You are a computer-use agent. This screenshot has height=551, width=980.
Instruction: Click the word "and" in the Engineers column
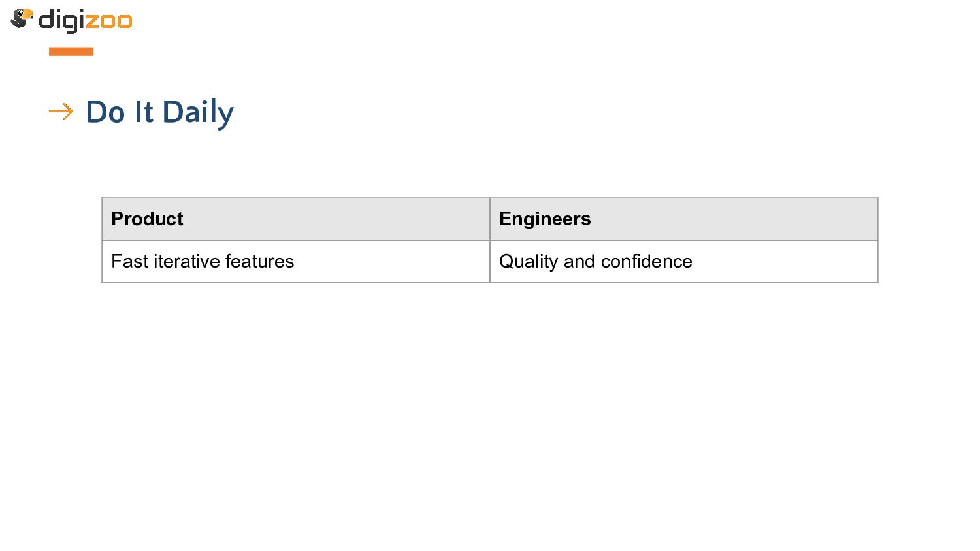(579, 261)
